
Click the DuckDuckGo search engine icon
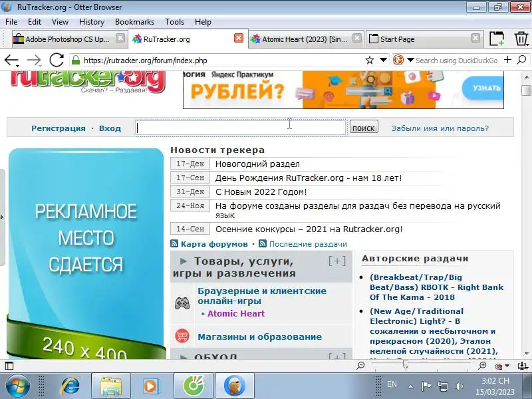398,60
